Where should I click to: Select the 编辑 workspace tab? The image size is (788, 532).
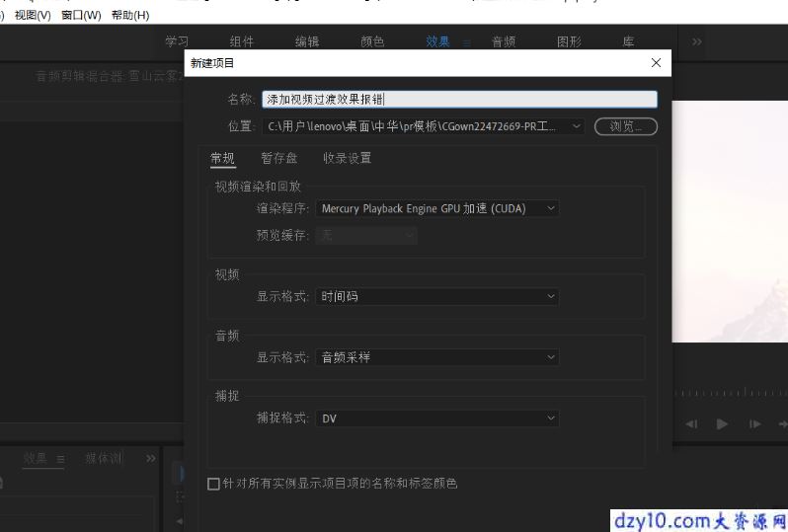coord(307,41)
